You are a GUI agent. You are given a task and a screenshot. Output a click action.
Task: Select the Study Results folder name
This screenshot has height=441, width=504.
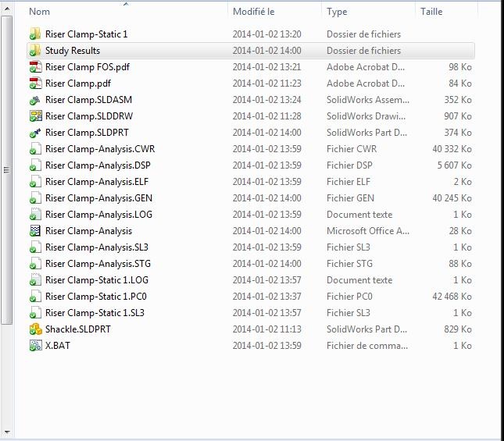click(73, 51)
